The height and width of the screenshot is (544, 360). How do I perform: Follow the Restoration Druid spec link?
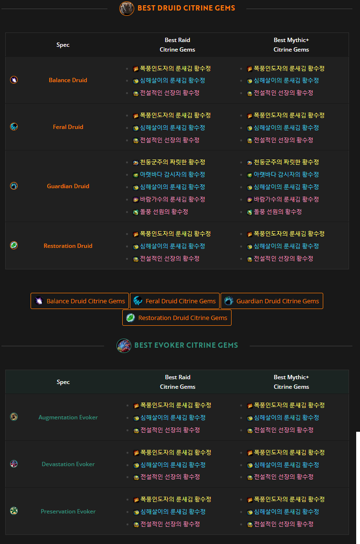(68, 246)
